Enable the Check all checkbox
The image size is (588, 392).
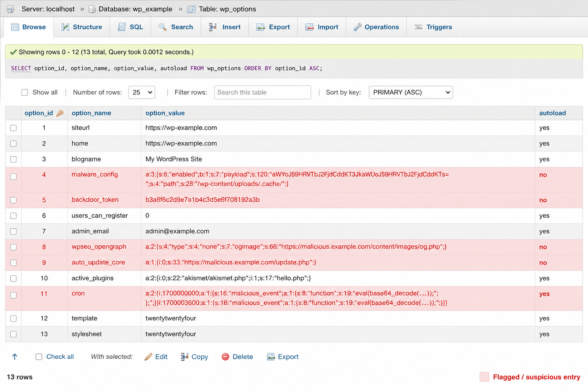point(39,356)
